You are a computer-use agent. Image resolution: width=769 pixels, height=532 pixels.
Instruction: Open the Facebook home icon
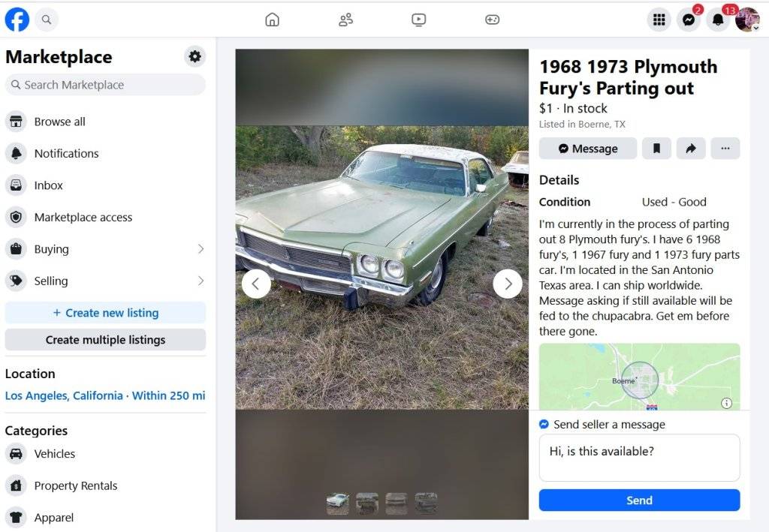pyautogui.click(x=272, y=20)
